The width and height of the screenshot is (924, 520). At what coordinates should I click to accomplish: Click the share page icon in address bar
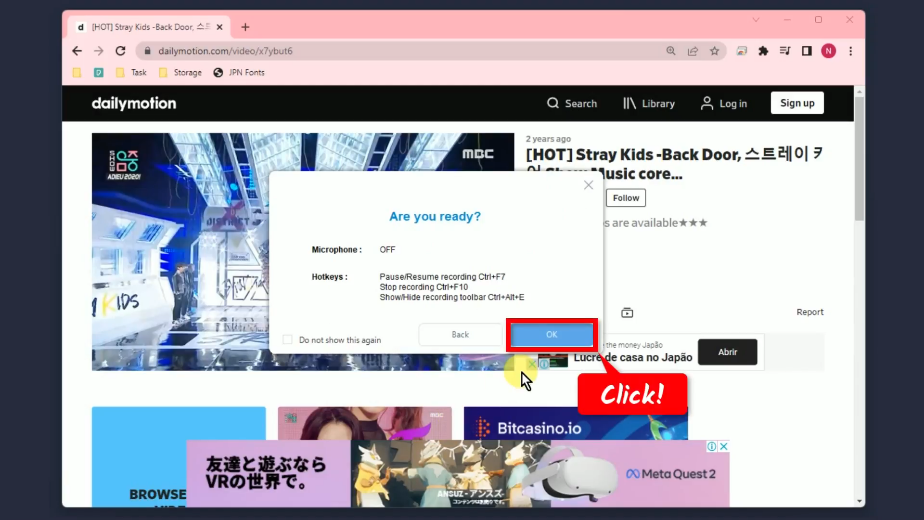coord(693,51)
